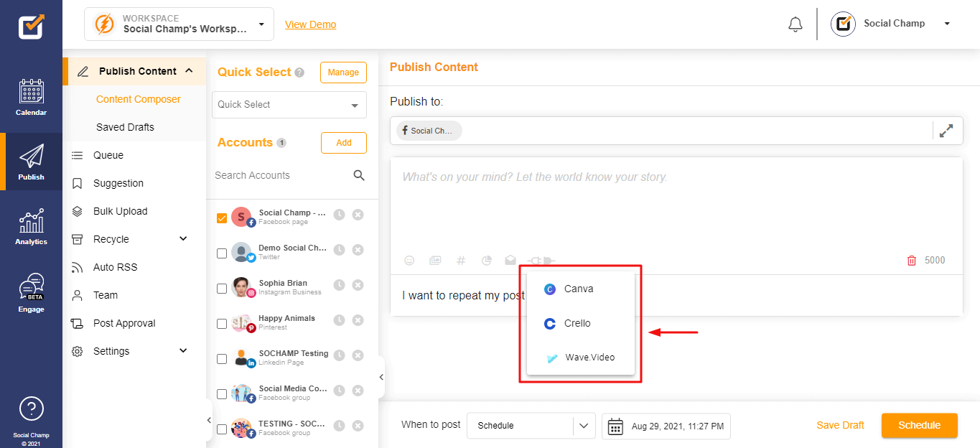The image size is (980, 448).
Task: Check the TESTING - SOC... Facebook group
Action: pos(222,429)
